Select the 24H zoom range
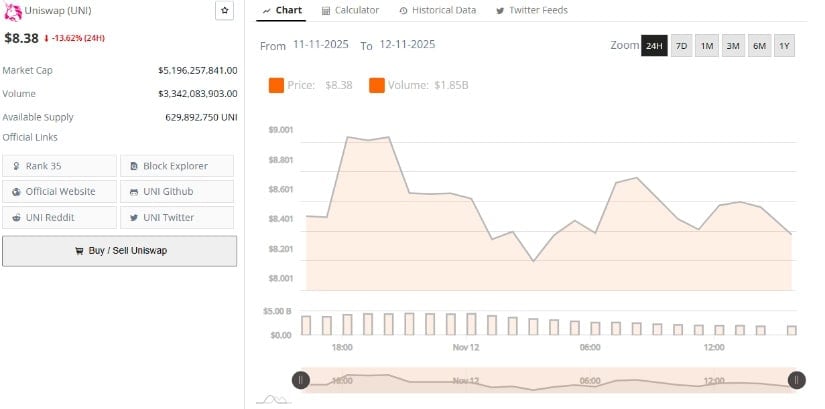Image resolution: width=825 pixels, height=409 pixels. point(654,46)
